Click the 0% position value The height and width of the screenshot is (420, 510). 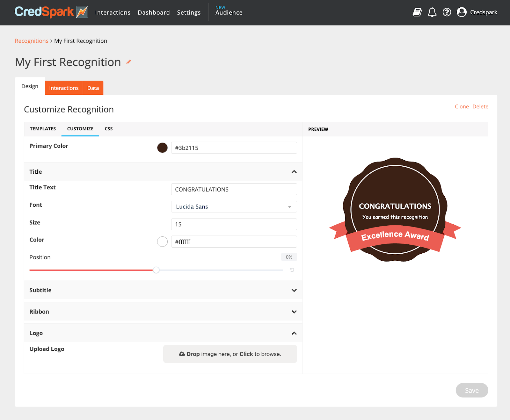coord(289,257)
